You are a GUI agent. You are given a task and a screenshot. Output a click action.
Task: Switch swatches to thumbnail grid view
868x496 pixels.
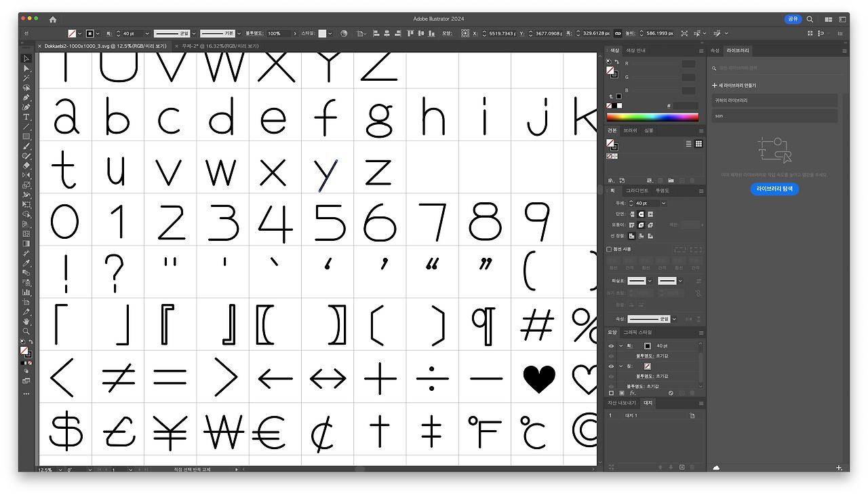698,144
